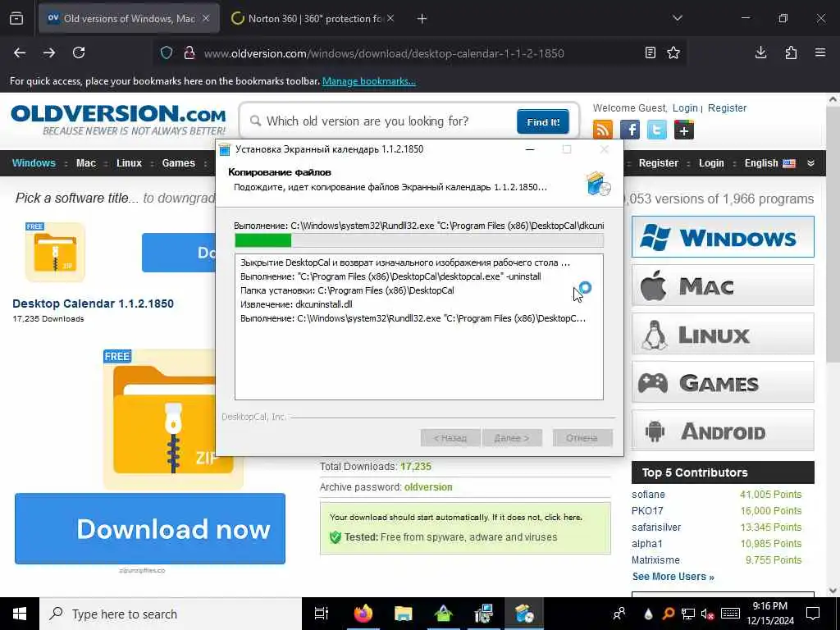Open the notification center icon
Image resolution: width=840 pixels, height=630 pixels.
813,614
